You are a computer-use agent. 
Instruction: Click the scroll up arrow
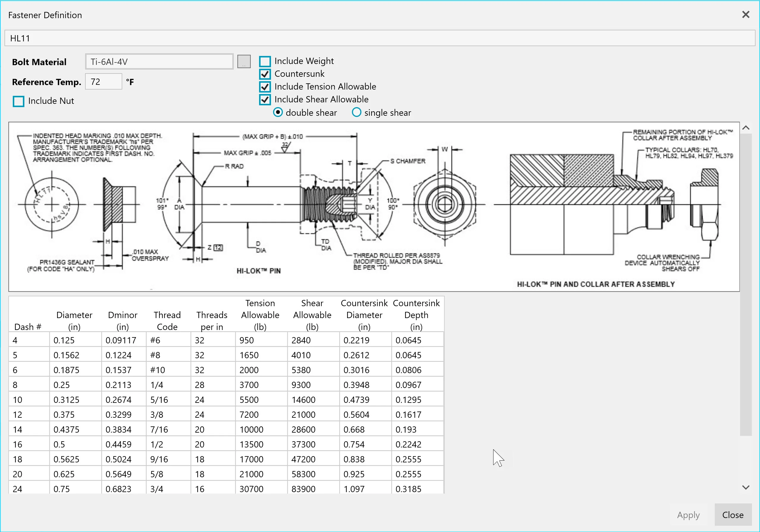[x=746, y=128]
